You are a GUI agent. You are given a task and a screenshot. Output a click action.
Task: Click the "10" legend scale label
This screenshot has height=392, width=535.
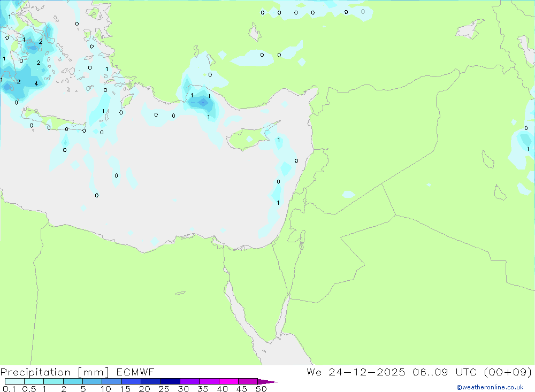[106, 389]
